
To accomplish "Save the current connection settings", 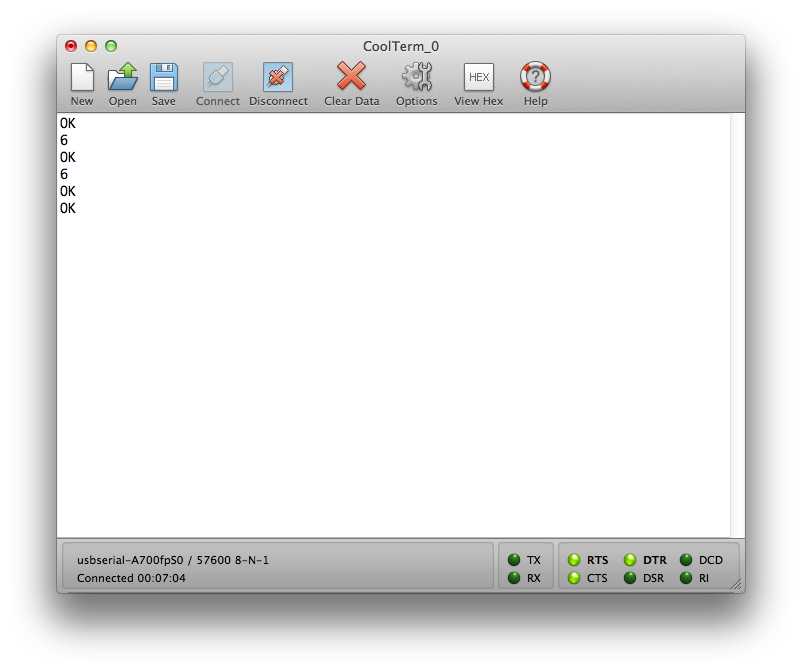I will coord(163,80).
